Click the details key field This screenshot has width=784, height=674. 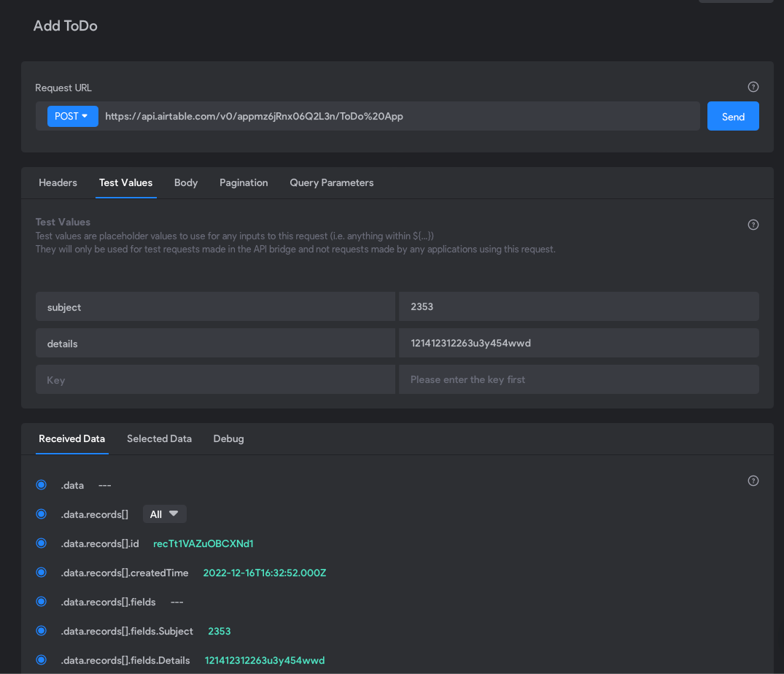[215, 344]
